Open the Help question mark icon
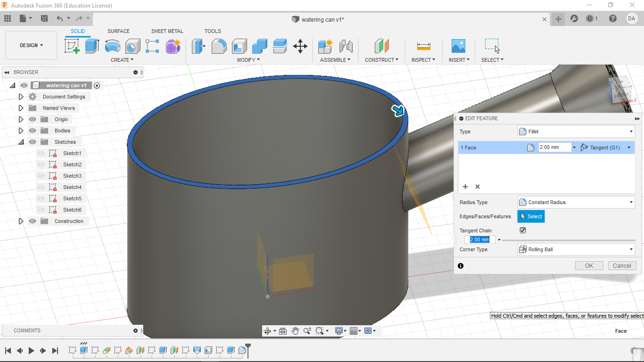The height and width of the screenshot is (362, 644). coord(613,18)
